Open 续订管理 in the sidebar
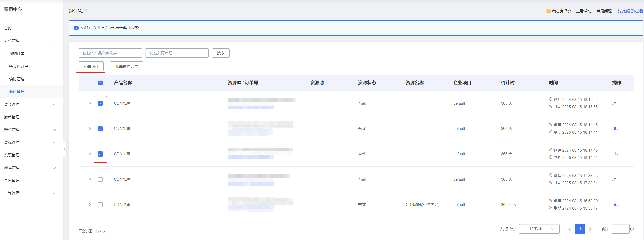644x240 pixels. click(17, 79)
